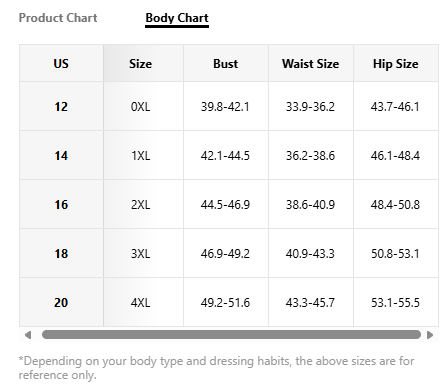
Task: Switch to the Product Chart tab
Action: click(x=58, y=18)
